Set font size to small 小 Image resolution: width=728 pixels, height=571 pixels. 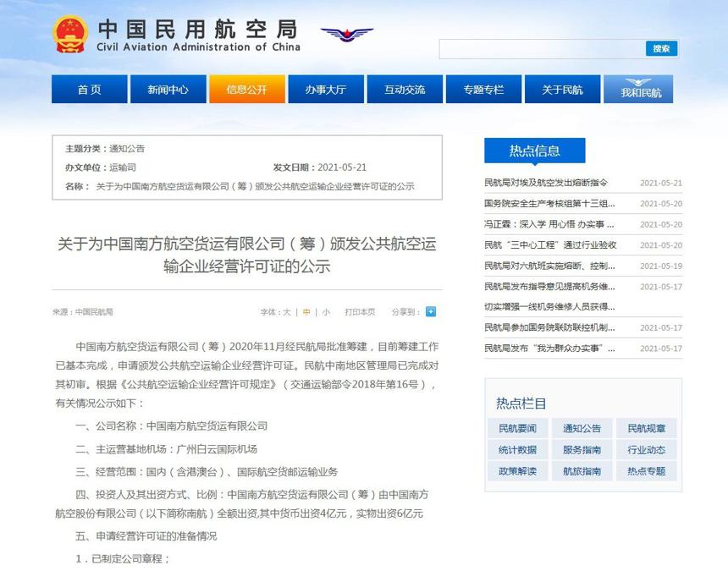click(x=326, y=312)
